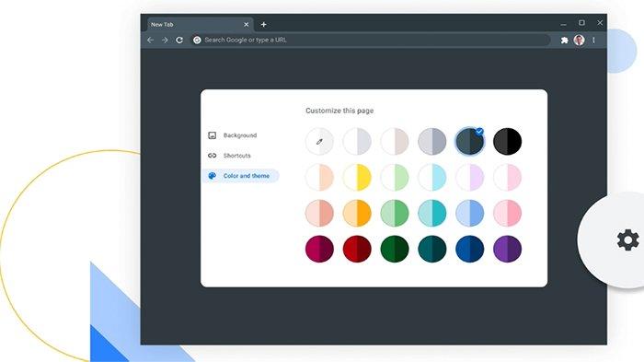Open the Background section
This screenshot has width=644, height=362.
240,135
